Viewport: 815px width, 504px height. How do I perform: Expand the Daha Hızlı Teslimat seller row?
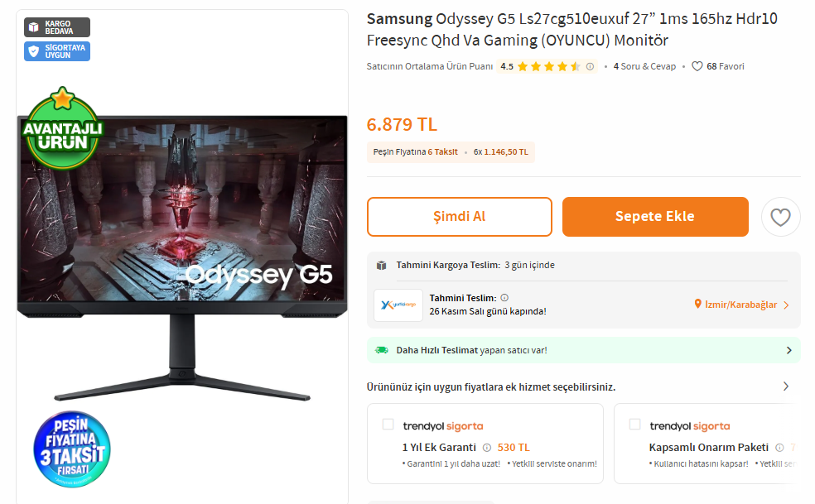point(584,350)
